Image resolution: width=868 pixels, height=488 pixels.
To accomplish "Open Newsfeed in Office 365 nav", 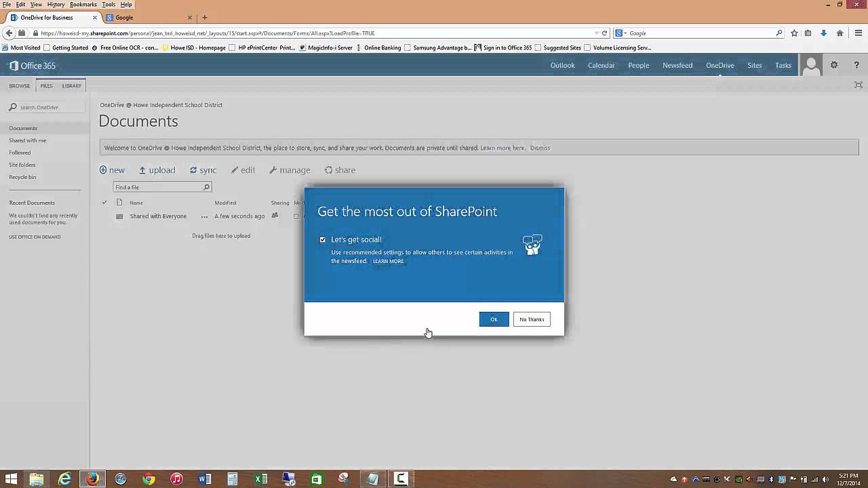I will 677,66.
